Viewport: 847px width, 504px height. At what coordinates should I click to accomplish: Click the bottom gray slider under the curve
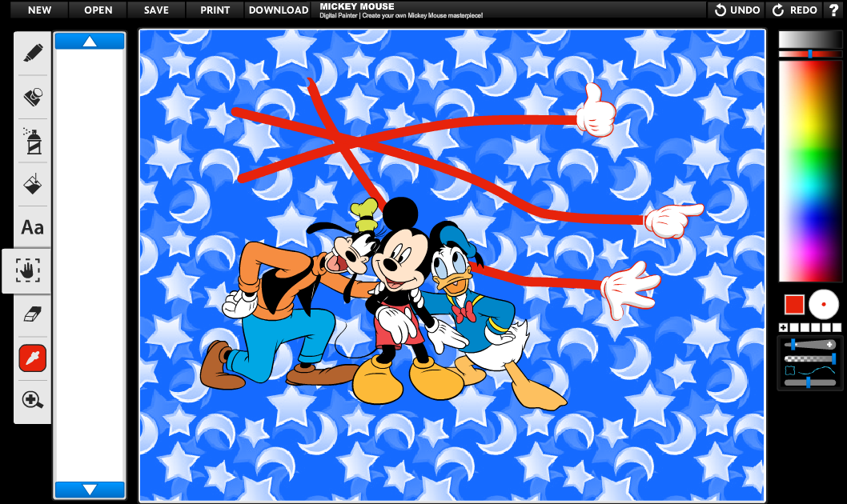coord(809,382)
